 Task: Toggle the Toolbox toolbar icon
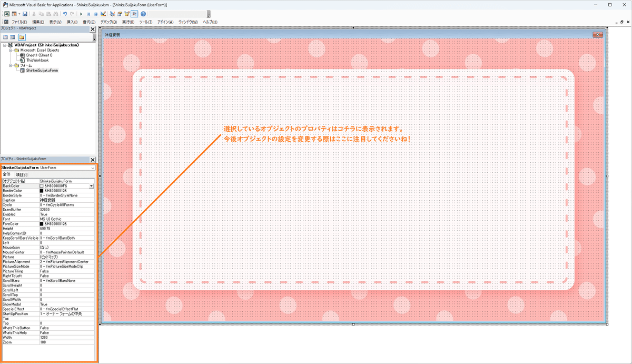[134, 14]
